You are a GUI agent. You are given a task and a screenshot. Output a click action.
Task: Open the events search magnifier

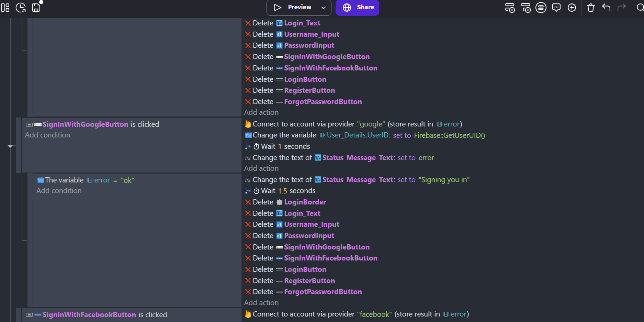pyautogui.click(x=640, y=8)
